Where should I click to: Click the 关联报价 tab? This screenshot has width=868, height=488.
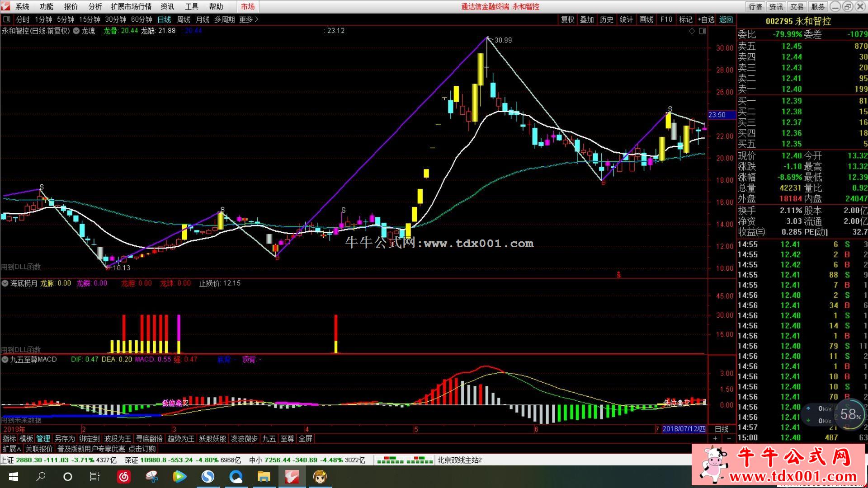click(39, 449)
